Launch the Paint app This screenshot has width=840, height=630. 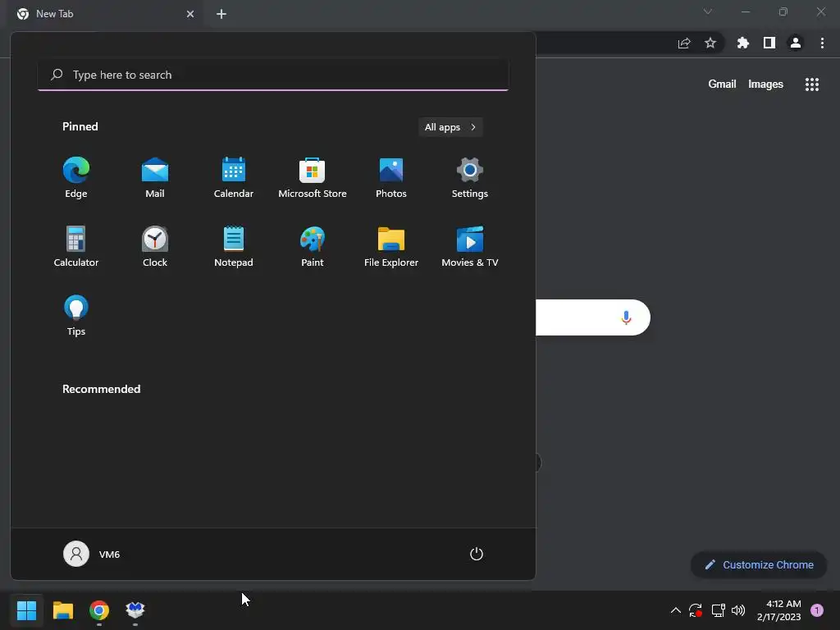click(x=313, y=246)
